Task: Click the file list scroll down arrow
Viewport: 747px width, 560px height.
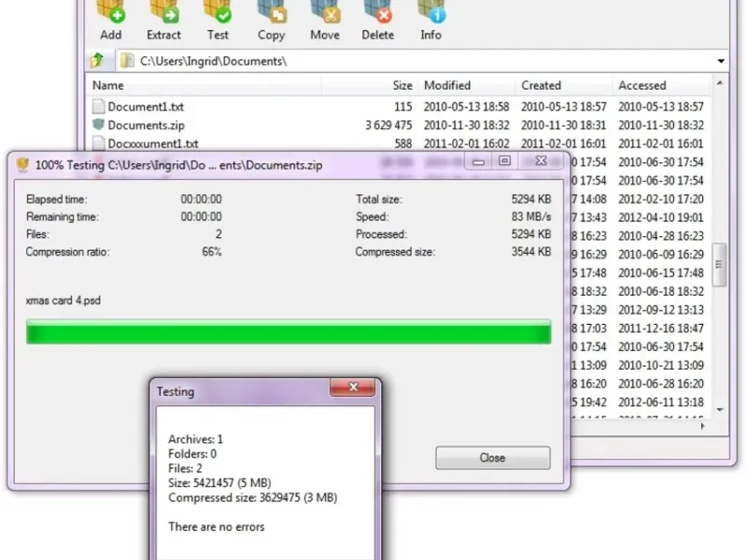Action: (719, 410)
